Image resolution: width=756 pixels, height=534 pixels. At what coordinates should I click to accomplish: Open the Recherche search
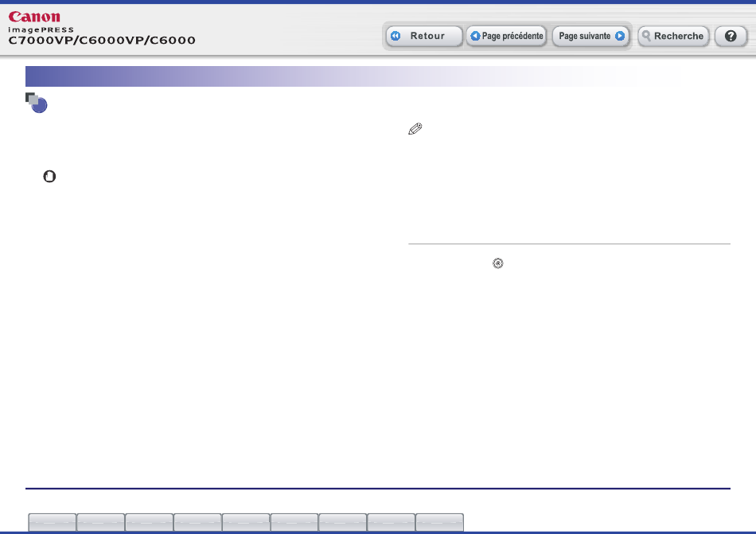click(673, 36)
